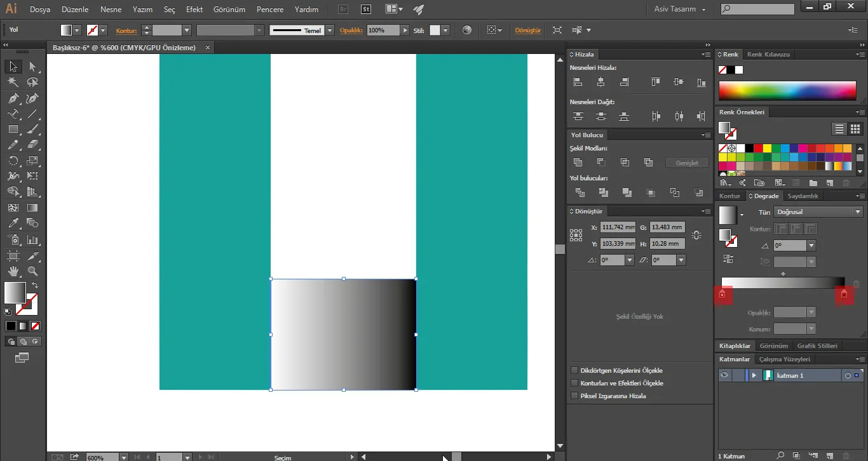868x461 pixels.
Task: Click the Dönüştür link in control bar
Action: pos(527,30)
